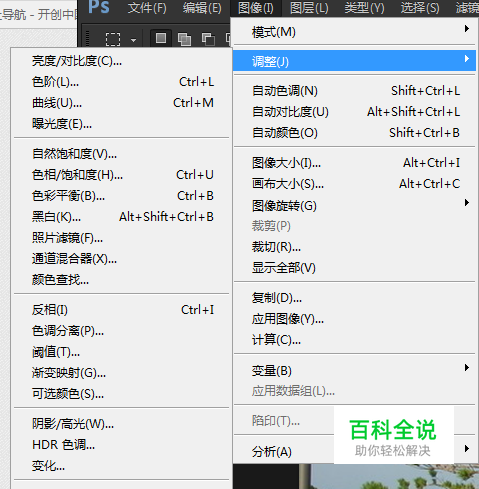The height and width of the screenshot is (489, 479).
Task: Open the 编辑(E) menu
Action: (202, 7)
